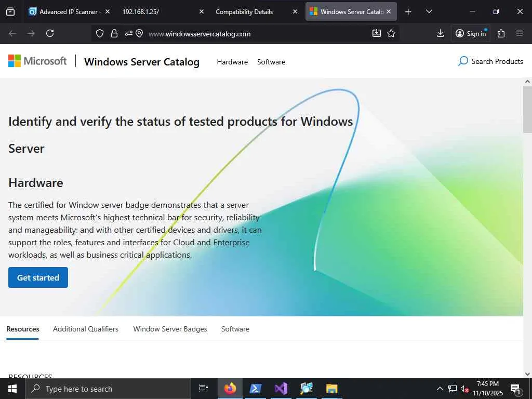View site security padlock info
The image size is (532, 399).
[x=114, y=33]
